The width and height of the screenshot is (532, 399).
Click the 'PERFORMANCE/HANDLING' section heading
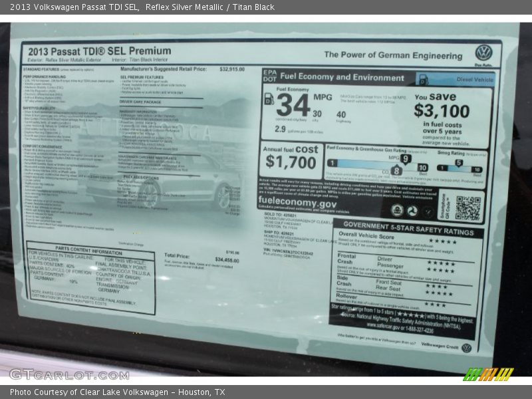pyautogui.click(x=45, y=77)
